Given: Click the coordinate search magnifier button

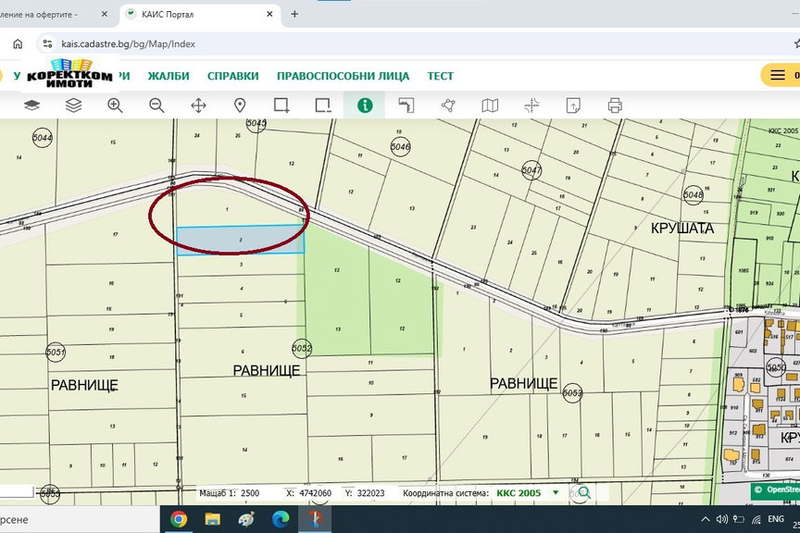Looking at the screenshot, I should [585, 493].
